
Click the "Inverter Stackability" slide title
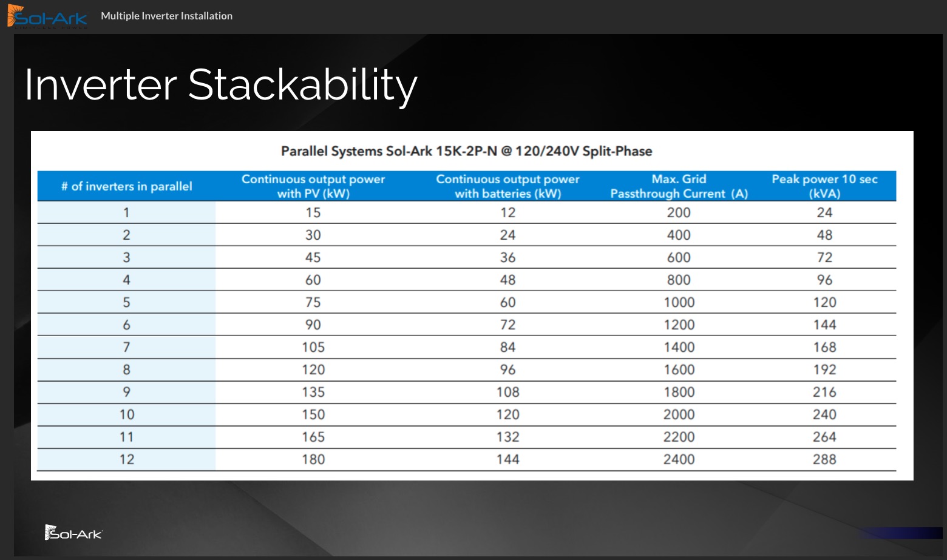point(221,84)
